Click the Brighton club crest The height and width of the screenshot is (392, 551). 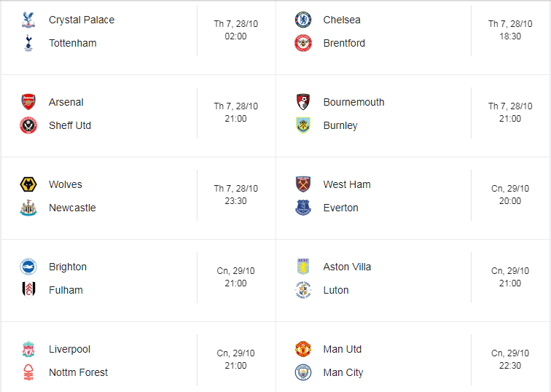[x=28, y=267]
